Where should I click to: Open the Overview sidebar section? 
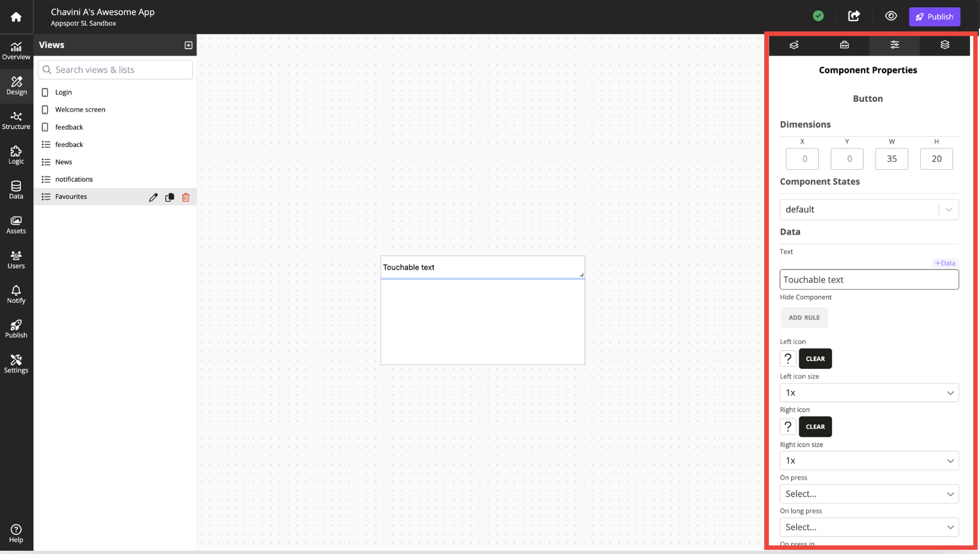16,51
